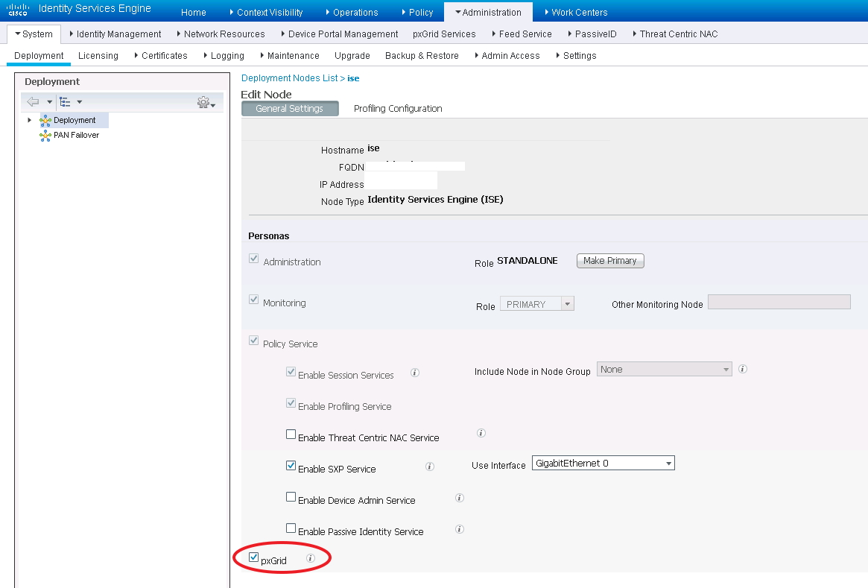Click the Make Primary button
Viewport: 868px width, 588px height.
610,261
